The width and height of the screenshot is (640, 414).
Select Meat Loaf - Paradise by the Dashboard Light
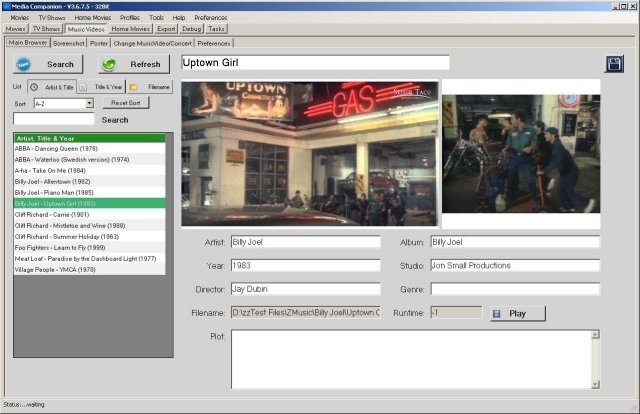coord(85,258)
